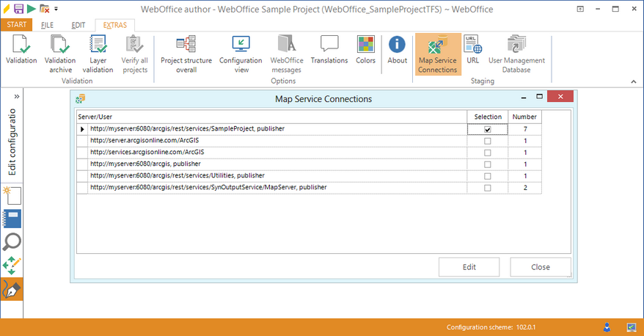The width and height of the screenshot is (644, 336).
Task: Open ribbon display options in title bar
Action: tap(579, 9)
